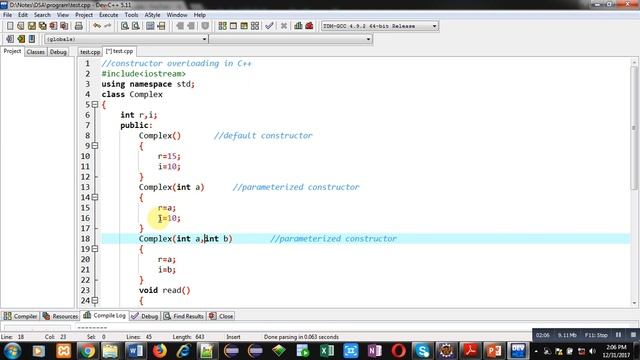Collapse the default constructor fold at line 9
640x360 pixels.
pos(95,146)
